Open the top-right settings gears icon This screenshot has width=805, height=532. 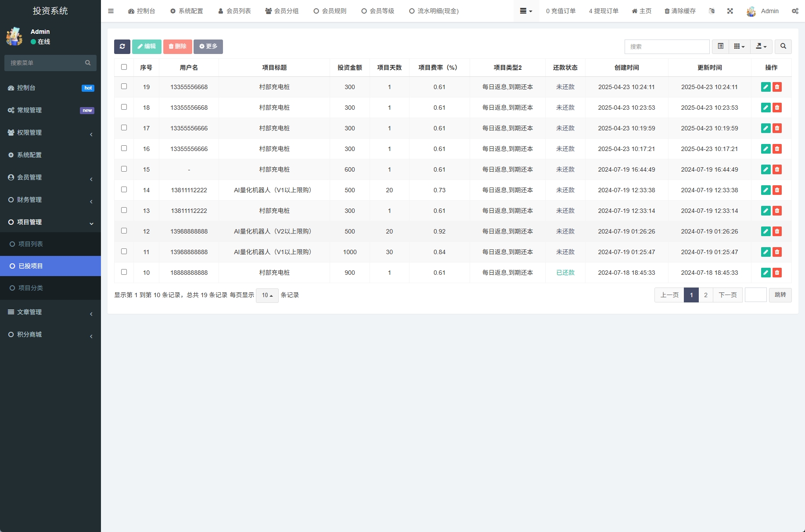coord(795,11)
